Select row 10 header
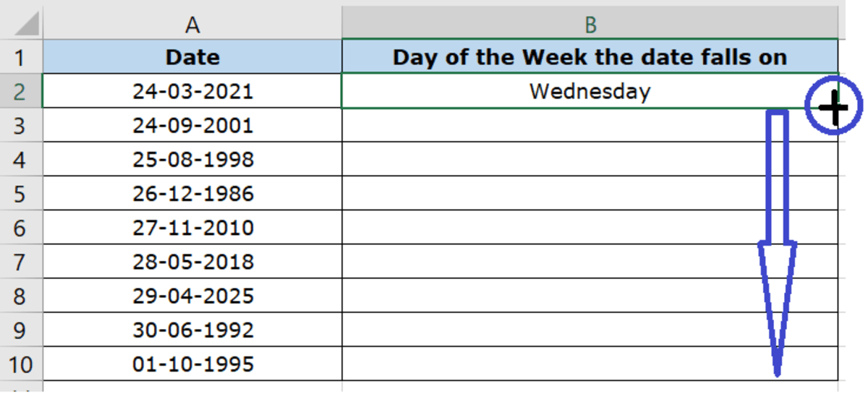The height and width of the screenshot is (394, 868). click(21, 364)
